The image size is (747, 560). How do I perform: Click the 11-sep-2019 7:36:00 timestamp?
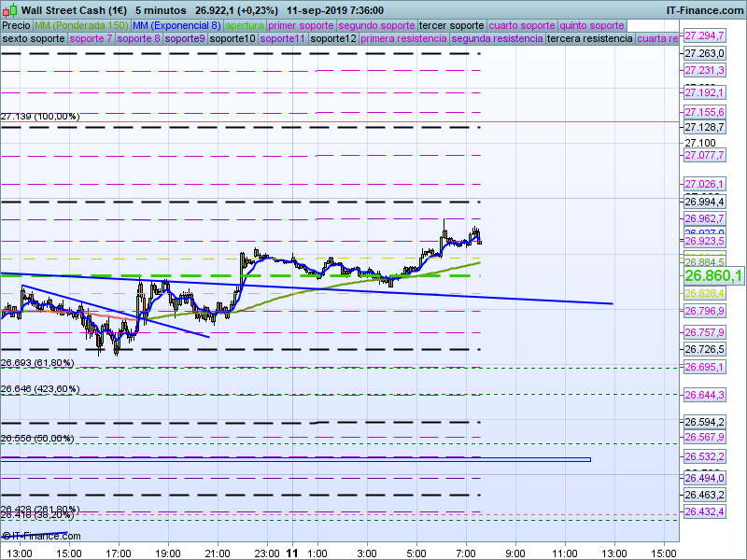[335, 10]
